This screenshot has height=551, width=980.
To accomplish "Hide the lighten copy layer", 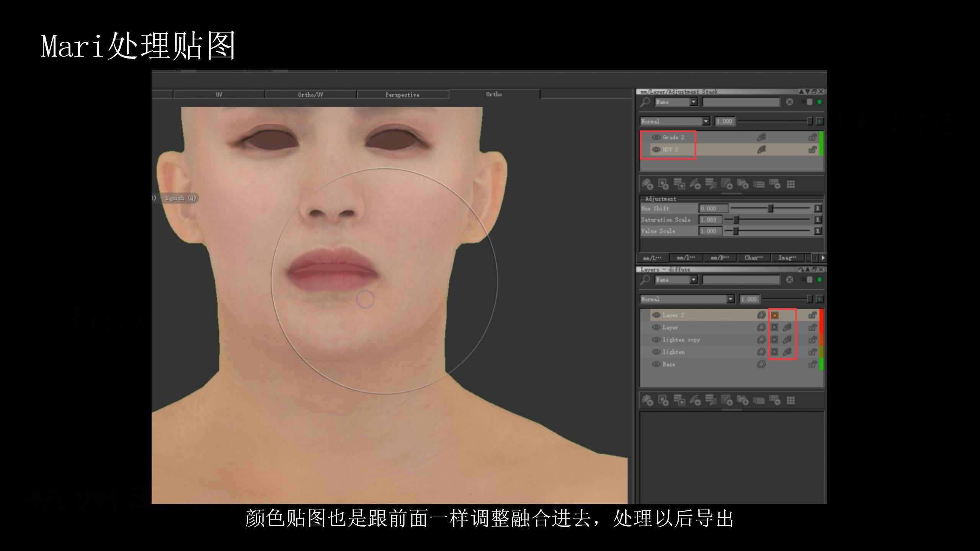I will 656,340.
